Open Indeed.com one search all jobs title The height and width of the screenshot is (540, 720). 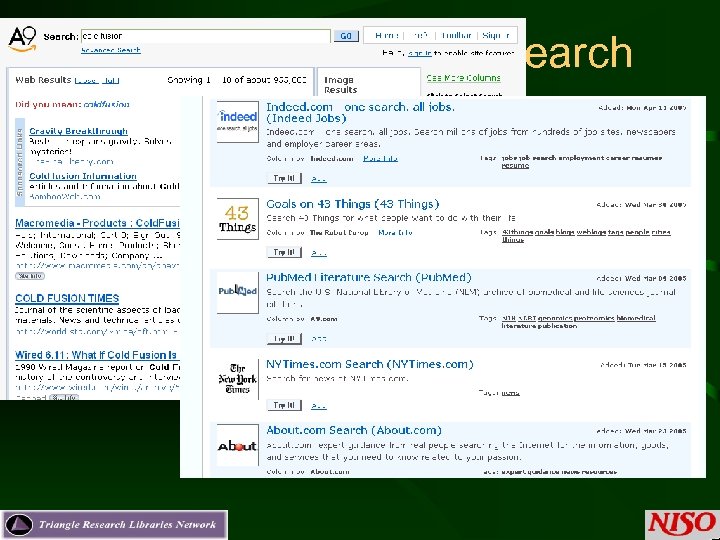click(x=360, y=112)
